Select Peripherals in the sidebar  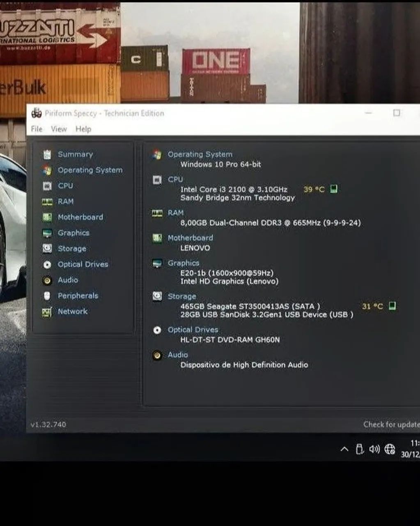78,295
